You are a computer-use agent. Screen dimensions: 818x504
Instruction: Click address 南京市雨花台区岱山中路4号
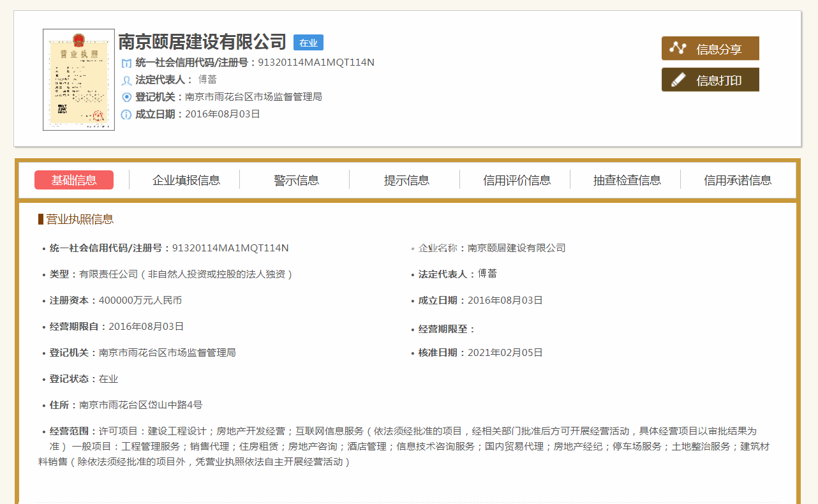[x=141, y=405]
